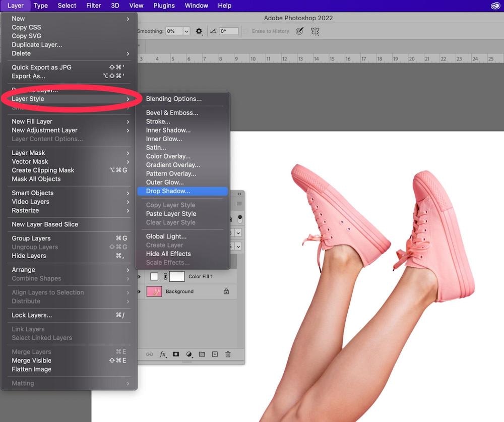Click the Color Fill 1 color swatch thumbnail

tap(154, 277)
